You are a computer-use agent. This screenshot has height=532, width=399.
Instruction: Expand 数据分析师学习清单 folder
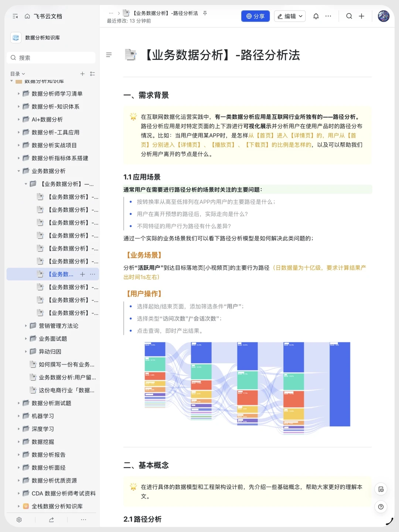19,94
